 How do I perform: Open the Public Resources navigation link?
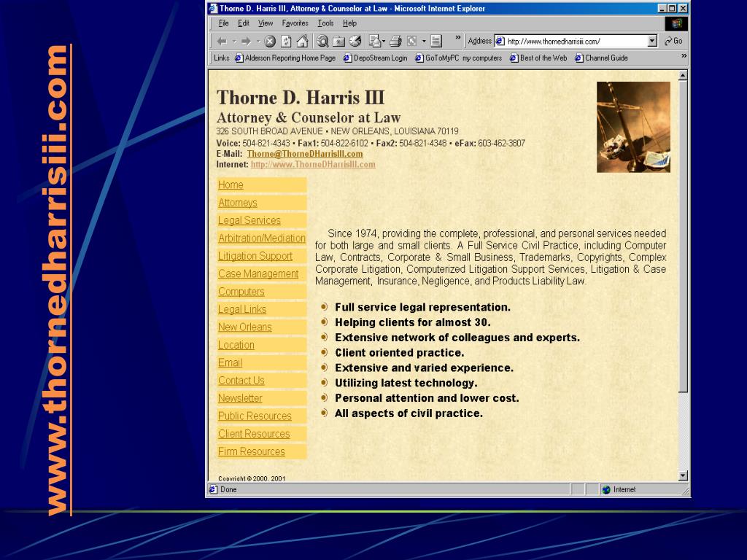[x=255, y=416]
